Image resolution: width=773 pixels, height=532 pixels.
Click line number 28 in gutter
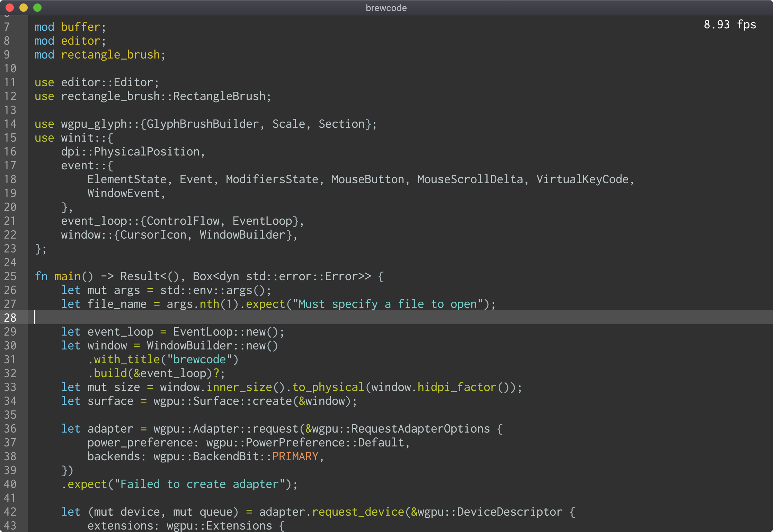click(x=10, y=318)
